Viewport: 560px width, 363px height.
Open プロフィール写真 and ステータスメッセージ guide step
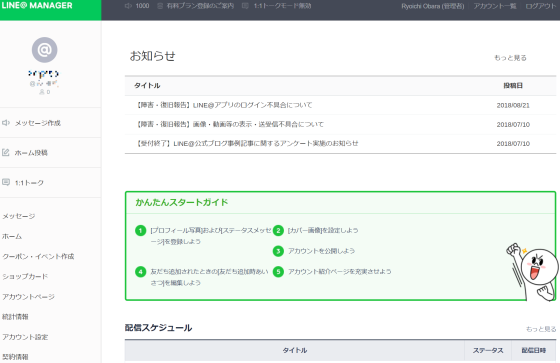[211, 236]
